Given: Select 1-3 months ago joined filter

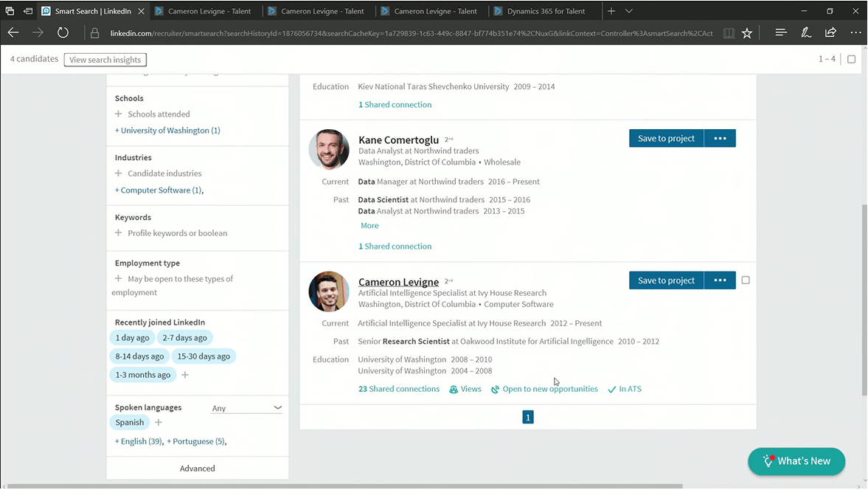Looking at the screenshot, I should point(143,375).
